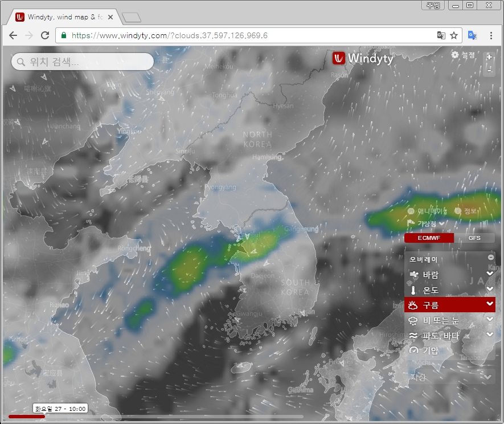Expand the 구름 overlay options chevron
504x424 pixels.
(x=490, y=303)
